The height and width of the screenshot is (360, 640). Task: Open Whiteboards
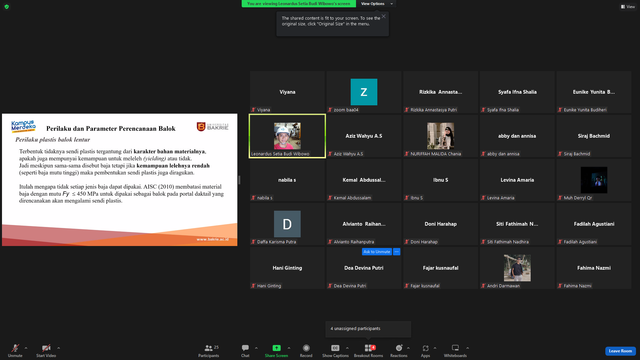click(x=455, y=350)
